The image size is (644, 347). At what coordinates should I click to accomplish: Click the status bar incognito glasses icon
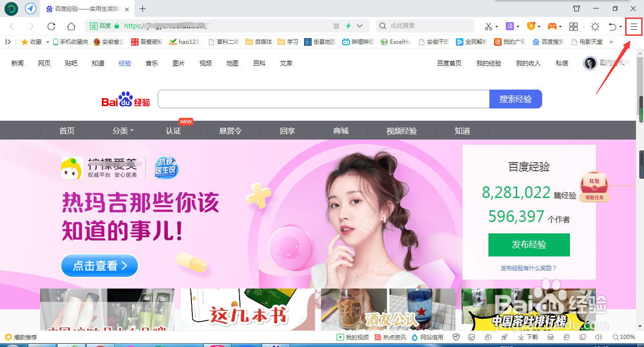click(x=550, y=337)
